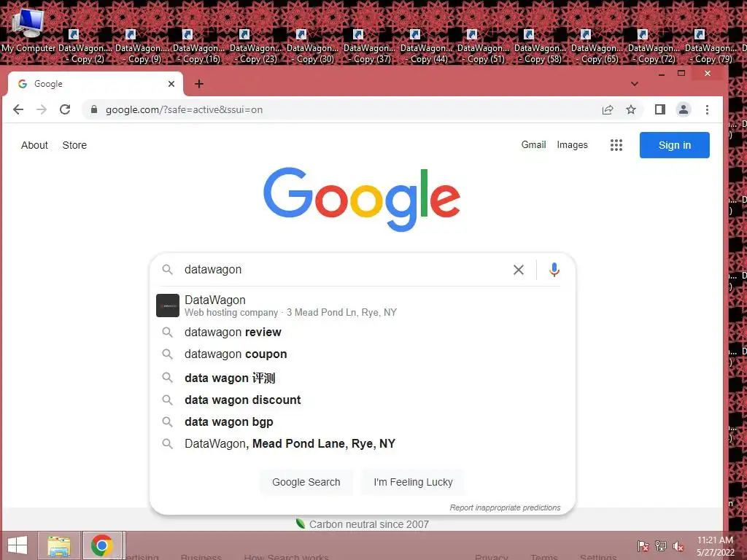The image size is (747, 560).
Task: Open File Explorer from the taskbar
Action: click(59, 545)
